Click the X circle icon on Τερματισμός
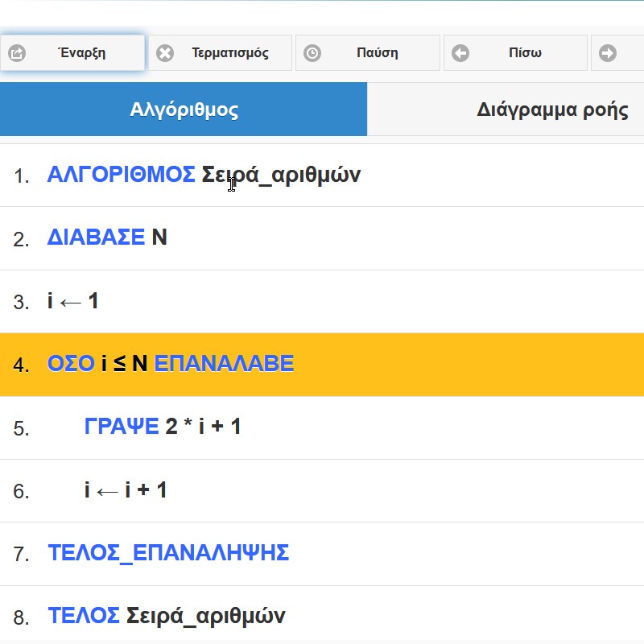This screenshot has width=644, height=644. tap(165, 53)
